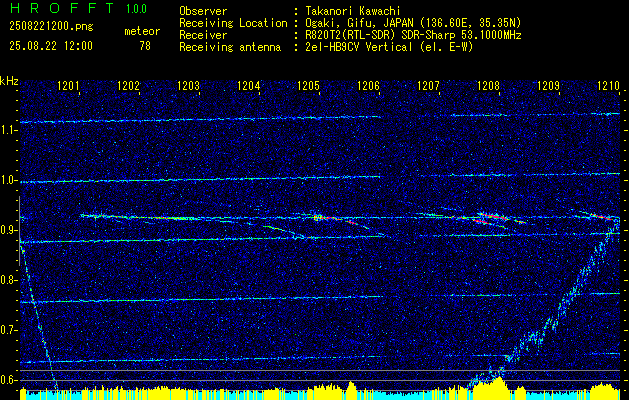Click the Receiving antenna label
The width and height of the screenshot is (629, 400).
click(x=230, y=47)
